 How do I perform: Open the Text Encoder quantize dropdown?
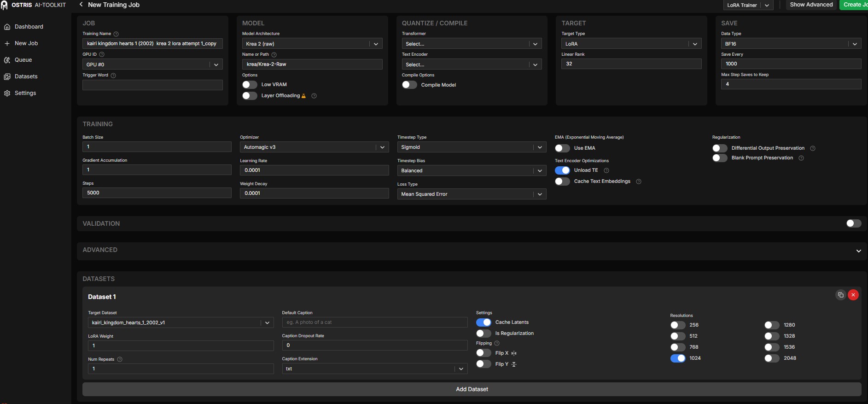click(x=472, y=64)
